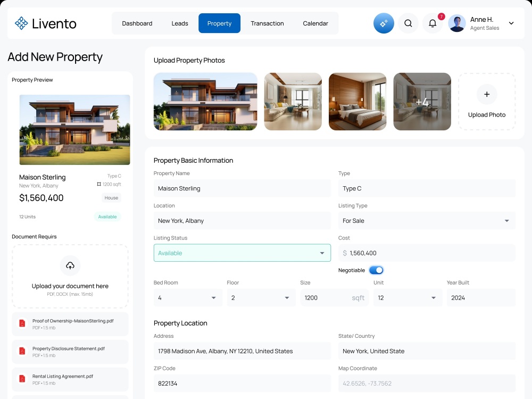Click the Available status badge in preview
The height and width of the screenshot is (399, 532).
pos(107,217)
